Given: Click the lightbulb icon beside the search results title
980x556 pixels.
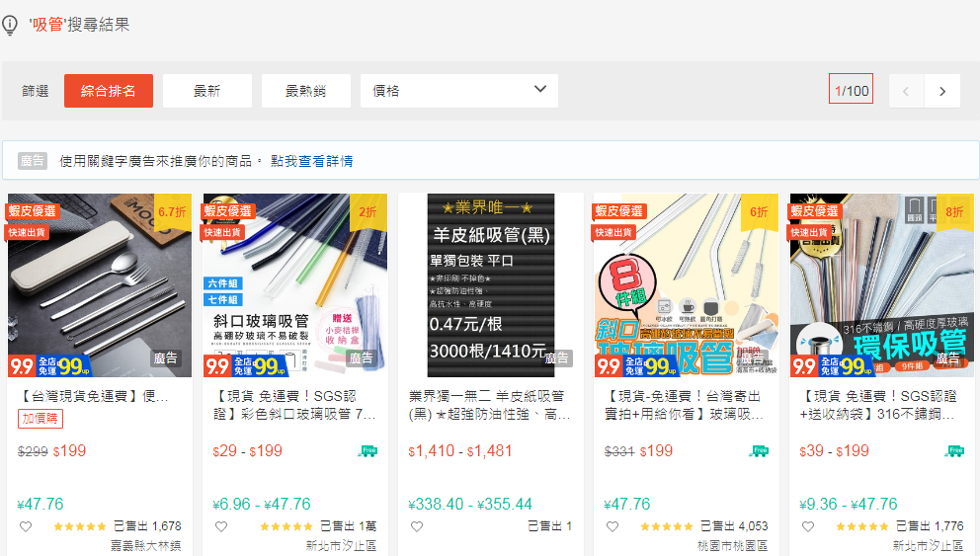Looking at the screenshot, I should point(9,25).
